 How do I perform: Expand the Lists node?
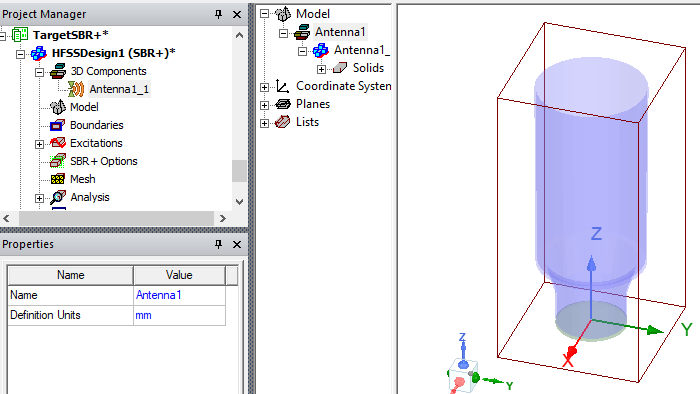(264, 123)
